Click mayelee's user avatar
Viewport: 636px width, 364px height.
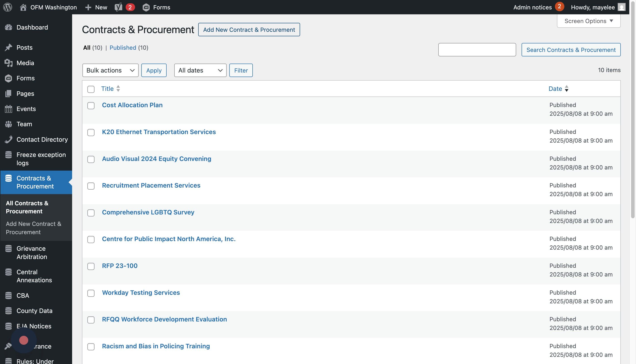coord(621,7)
